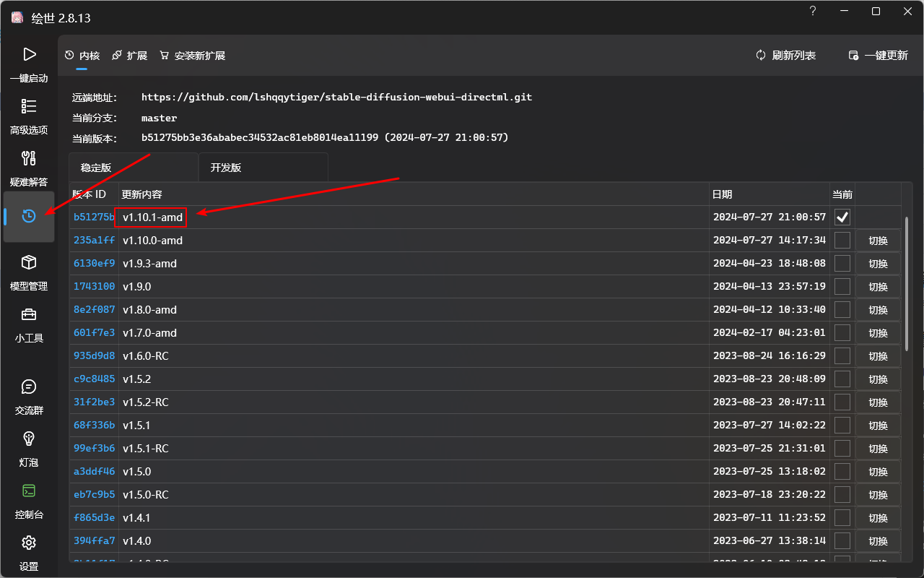Click 切换 button for v1.5.1 row
The image size is (924, 578).
tap(878, 426)
